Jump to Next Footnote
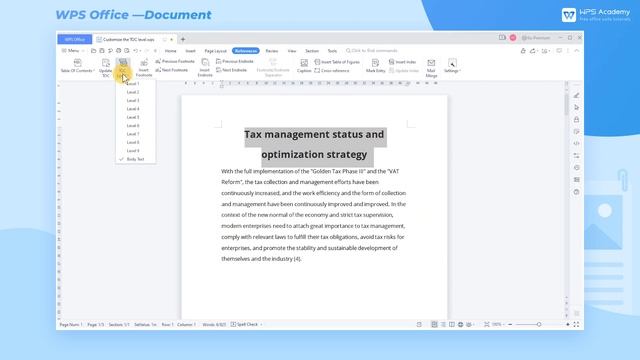This screenshot has height=360, width=640. pos(171,70)
